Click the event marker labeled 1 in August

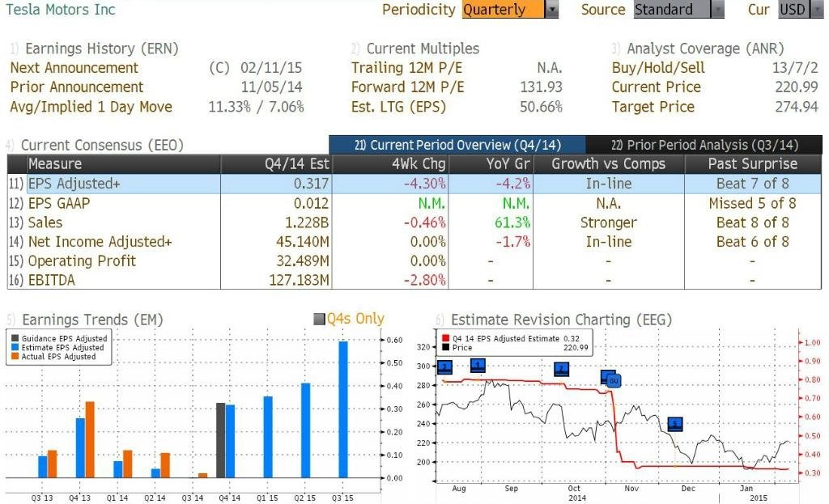478,366
